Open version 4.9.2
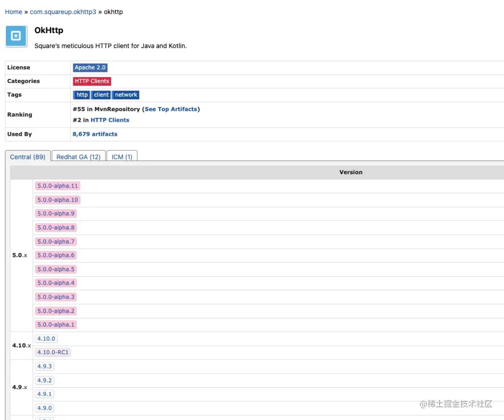The image size is (504, 420). [x=44, y=380]
